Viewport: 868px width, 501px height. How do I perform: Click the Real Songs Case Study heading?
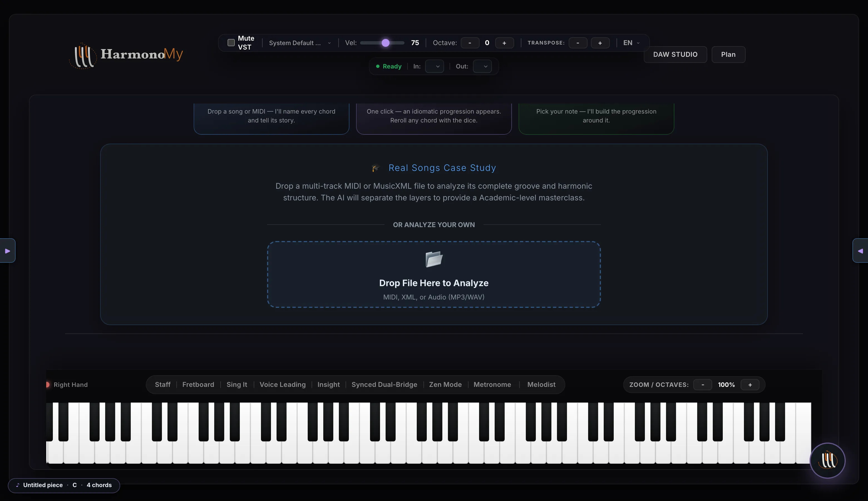click(x=442, y=168)
